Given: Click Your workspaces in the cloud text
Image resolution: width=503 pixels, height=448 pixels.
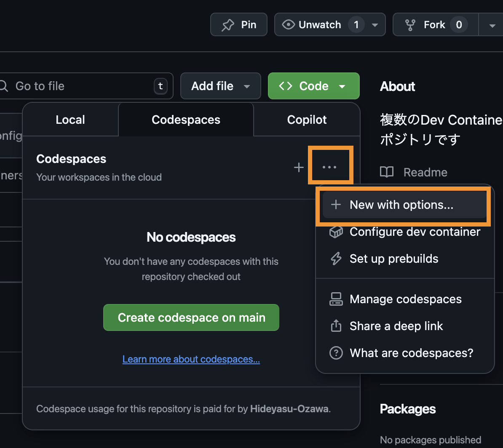Looking at the screenshot, I should [99, 177].
